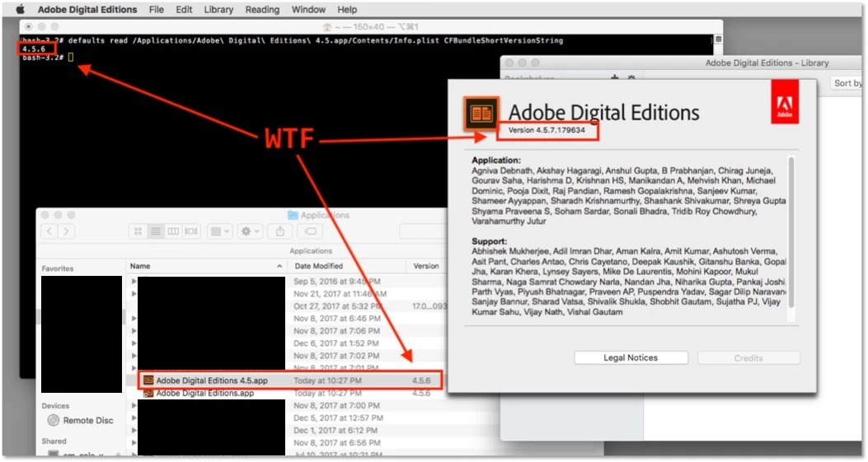Switch Finder to icon view
The width and height of the screenshot is (868, 462).
pyautogui.click(x=138, y=231)
